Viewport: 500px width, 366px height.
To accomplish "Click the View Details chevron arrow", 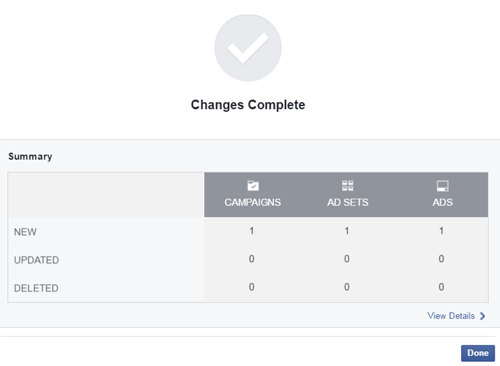I will click(x=482, y=316).
